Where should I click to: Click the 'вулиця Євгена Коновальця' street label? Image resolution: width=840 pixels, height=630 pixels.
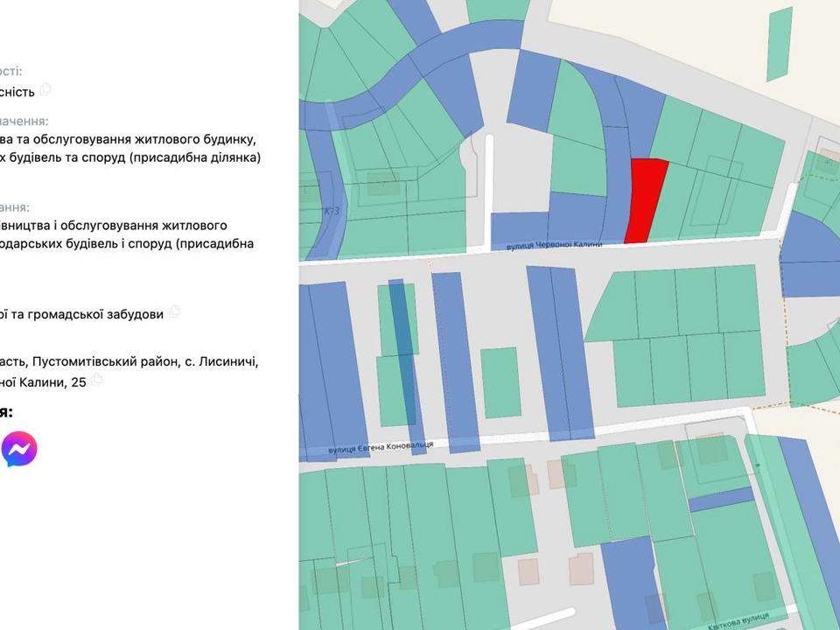point(381,447)
